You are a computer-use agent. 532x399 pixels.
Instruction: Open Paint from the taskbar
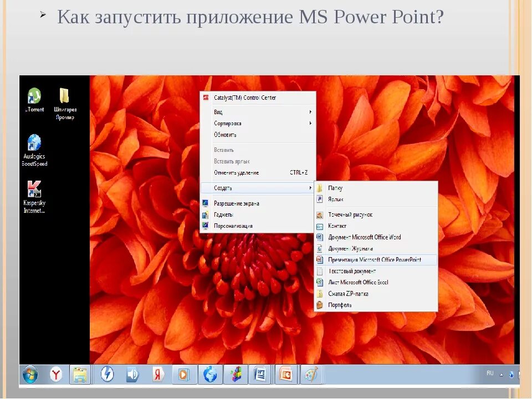tap(311, 375)
